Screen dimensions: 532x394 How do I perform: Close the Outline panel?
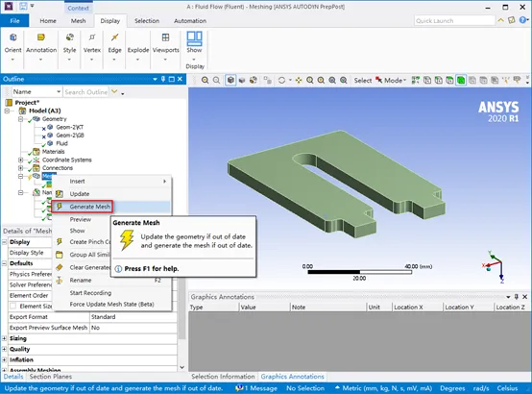180,79
